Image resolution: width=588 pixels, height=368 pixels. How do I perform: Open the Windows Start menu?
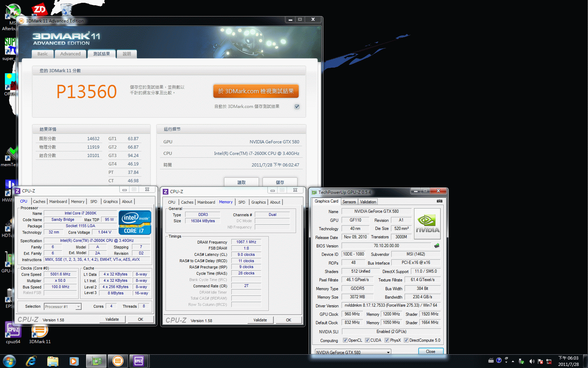[9, 361]
